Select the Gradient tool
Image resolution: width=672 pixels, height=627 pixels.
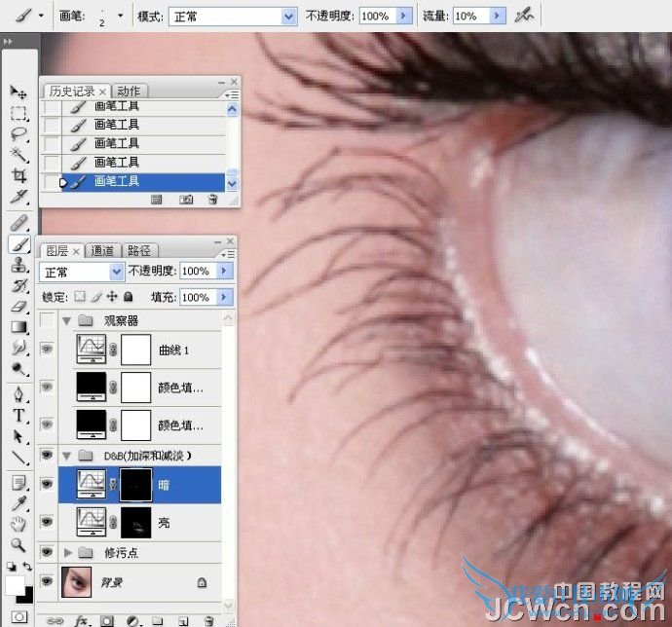click(18, 327)
